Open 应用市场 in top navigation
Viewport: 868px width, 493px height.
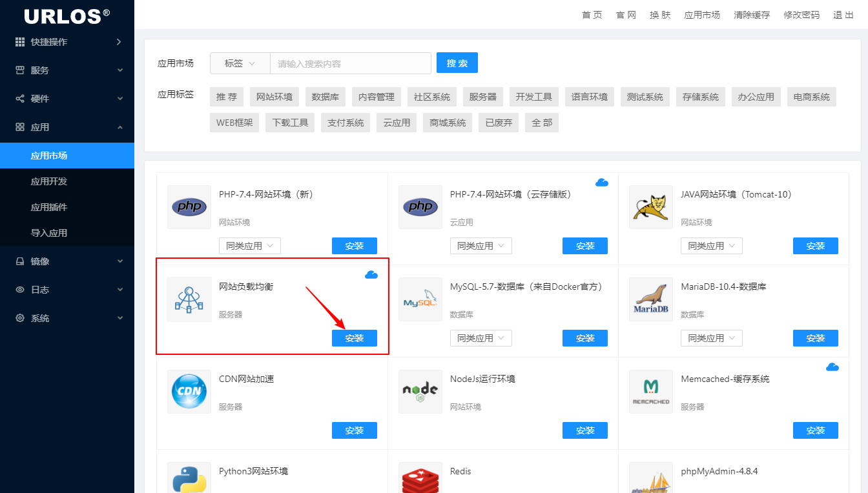(x=702, y=15)
